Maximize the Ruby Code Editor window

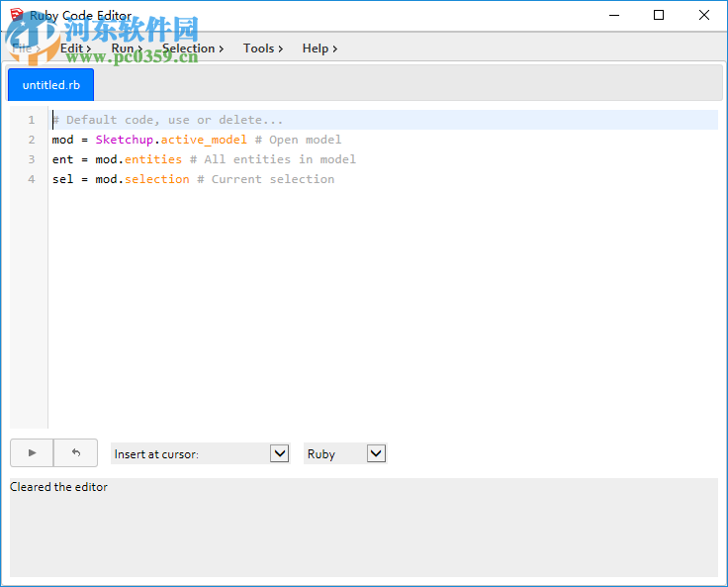coord(659,15)
